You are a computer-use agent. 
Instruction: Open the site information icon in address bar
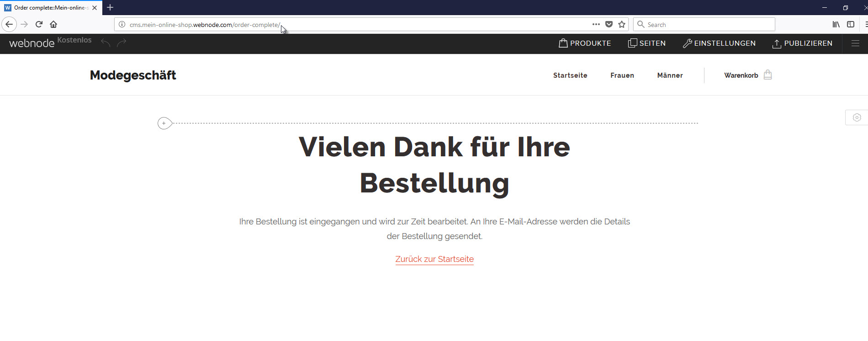click(122, 25)
